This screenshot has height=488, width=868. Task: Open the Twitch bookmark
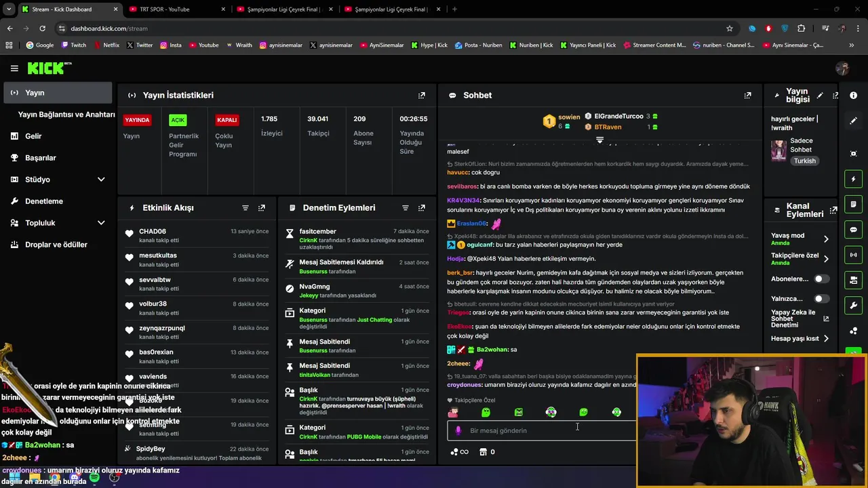pyautogui.click(x=74, y=45)
